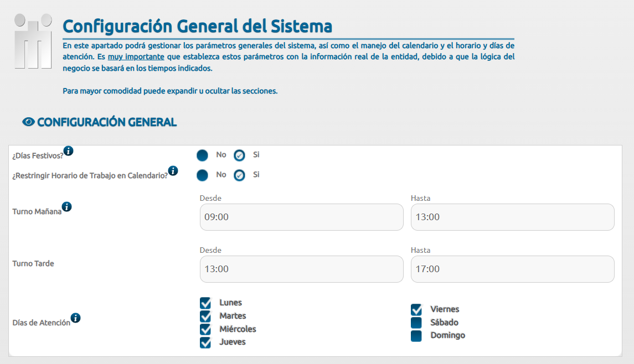Toggle eye icon of Configuración General section
This screenshot has width=634, height=364.
(x=28, y=122)
